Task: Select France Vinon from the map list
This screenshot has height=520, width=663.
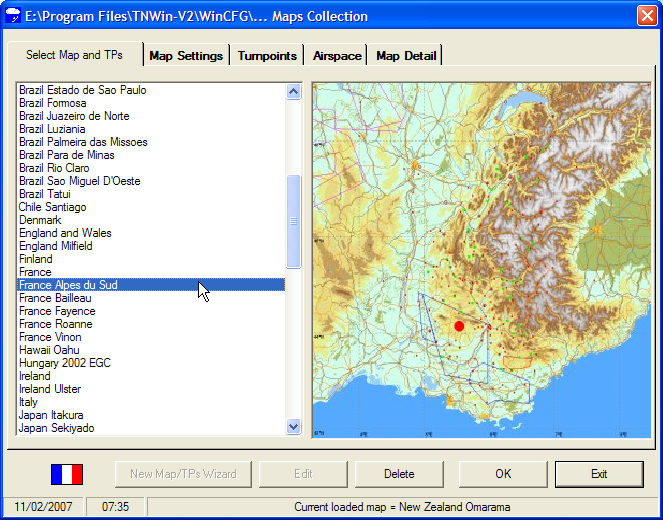Action: (50, 337)
